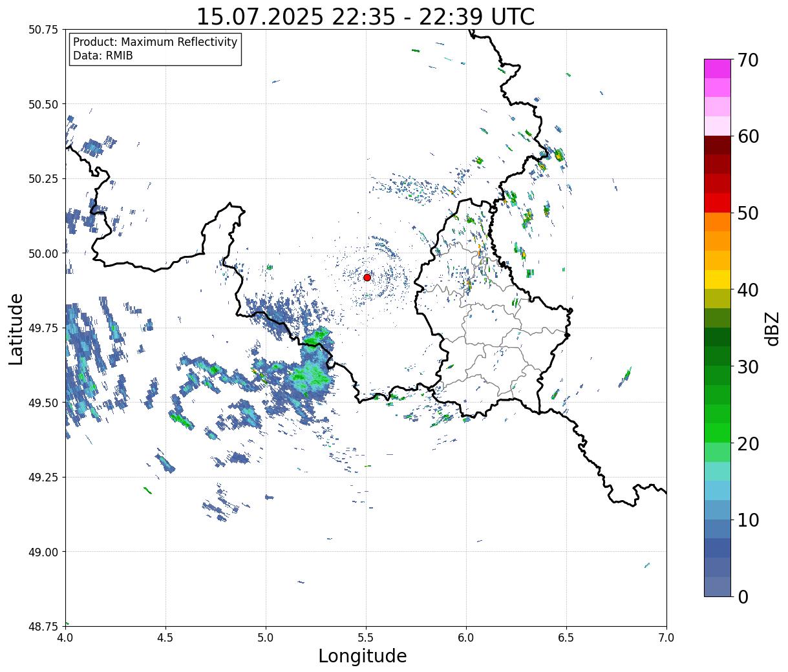Click the dark red colorbar segment below 60
This screenshot has width=788, height=672.
pyautogui.click(x=718, y=145)
